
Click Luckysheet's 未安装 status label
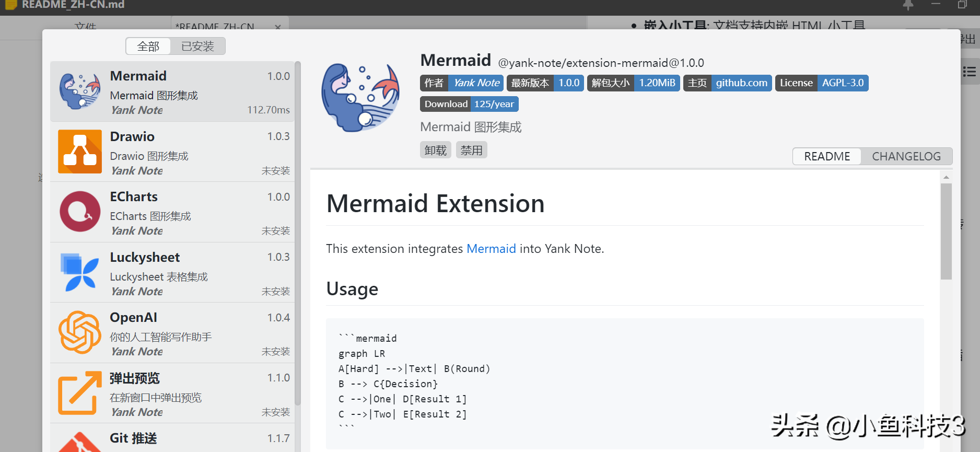pyautogui.click(x=276, y=291)
